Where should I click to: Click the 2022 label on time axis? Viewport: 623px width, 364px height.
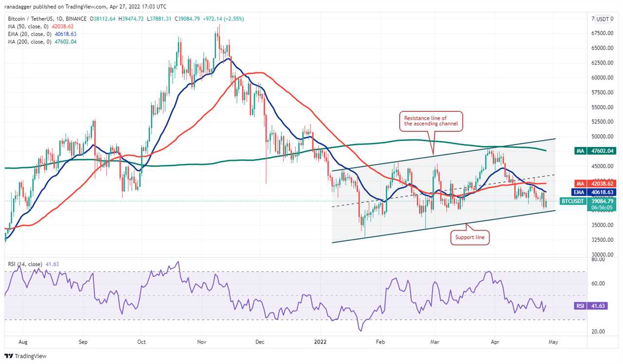tap(321, 342)
